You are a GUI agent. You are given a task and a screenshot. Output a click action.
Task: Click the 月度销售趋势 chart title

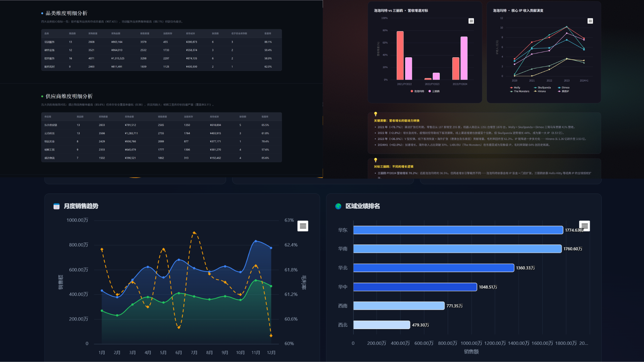tap(81, 206)
